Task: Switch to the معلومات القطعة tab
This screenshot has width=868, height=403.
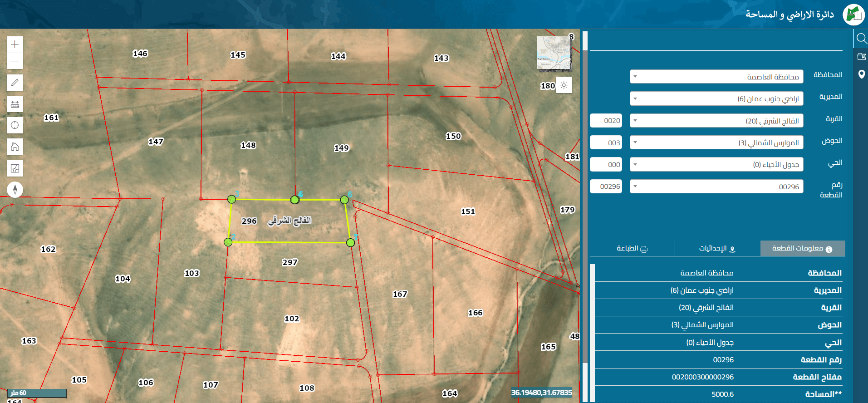Action: pyautogui.click(x=803, y=248)
